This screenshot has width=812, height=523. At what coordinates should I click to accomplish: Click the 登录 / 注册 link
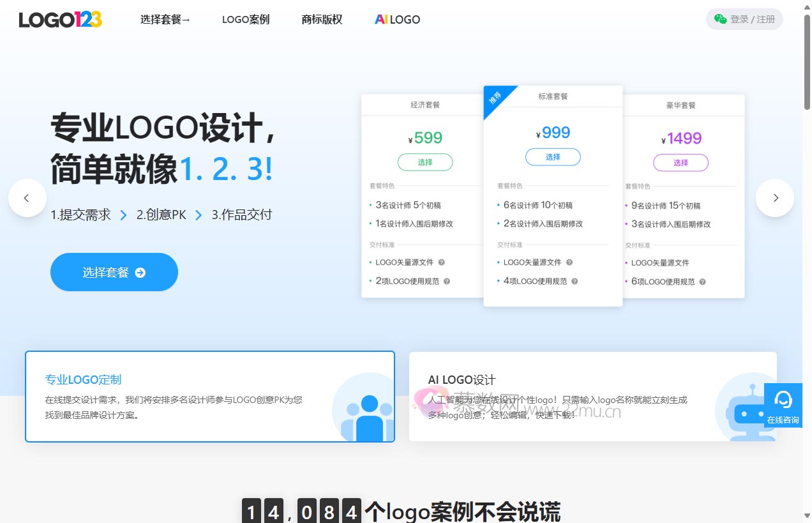coord(753,19)
